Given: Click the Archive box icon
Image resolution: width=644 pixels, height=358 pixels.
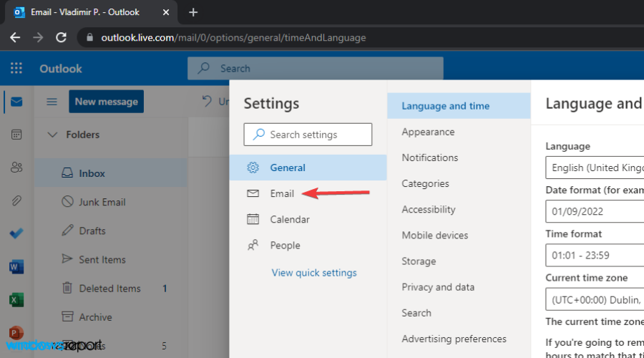Looking at the screenshot, I should [67, 316].
